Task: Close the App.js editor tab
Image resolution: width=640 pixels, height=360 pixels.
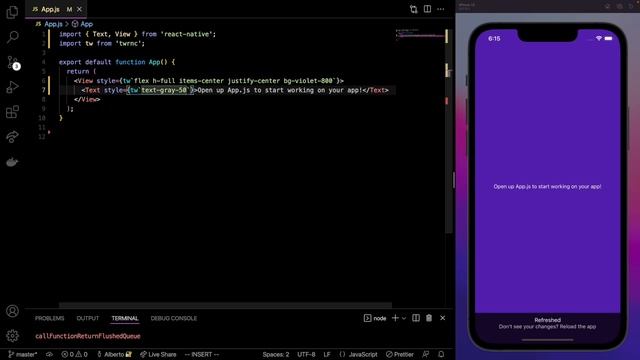Action: 79,9
